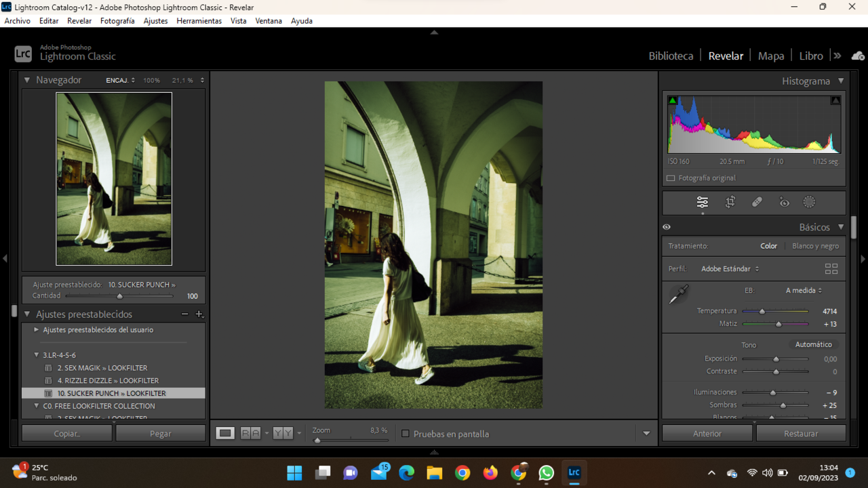Select the Crop overlay tool icon
This screenshot has width=868, height=488.
[x=730, y=202]
